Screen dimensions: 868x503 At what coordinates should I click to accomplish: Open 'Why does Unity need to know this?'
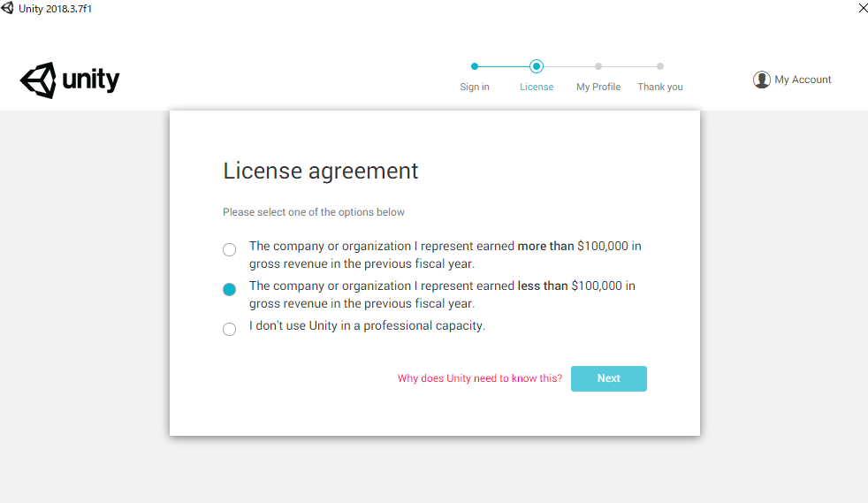point(479,378)
